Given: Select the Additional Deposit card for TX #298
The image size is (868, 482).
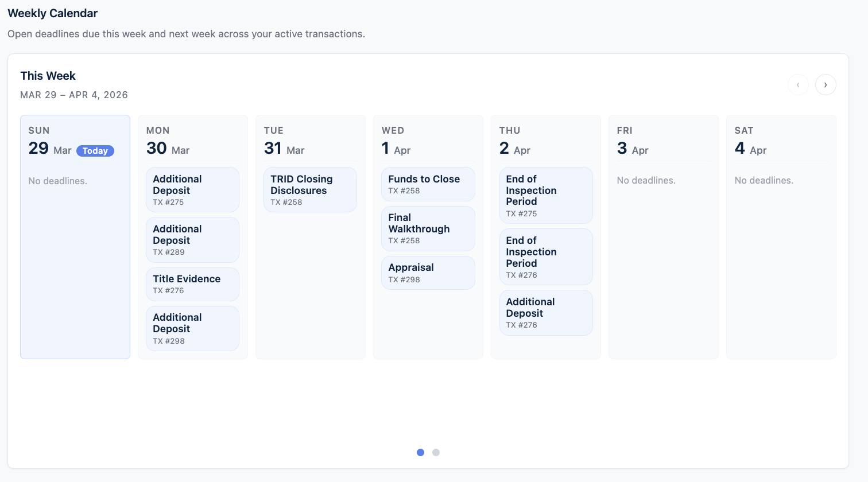Looking at the screenshot, I should pyautogui.click(x=192, y=328).
